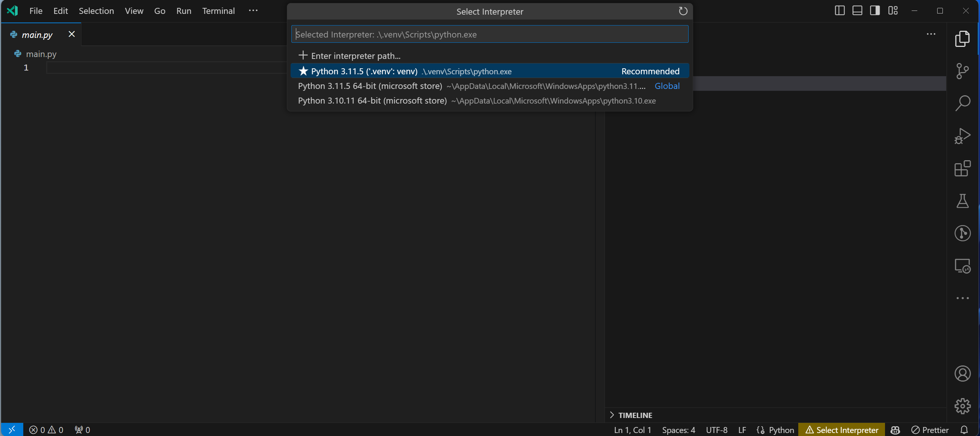Toggle the primary side bar
This screenshot has height=436, width=980.
point(839,10)
